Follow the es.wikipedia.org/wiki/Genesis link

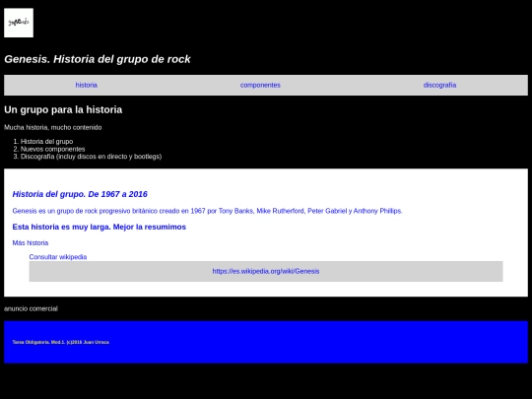[x=266, y=271]
